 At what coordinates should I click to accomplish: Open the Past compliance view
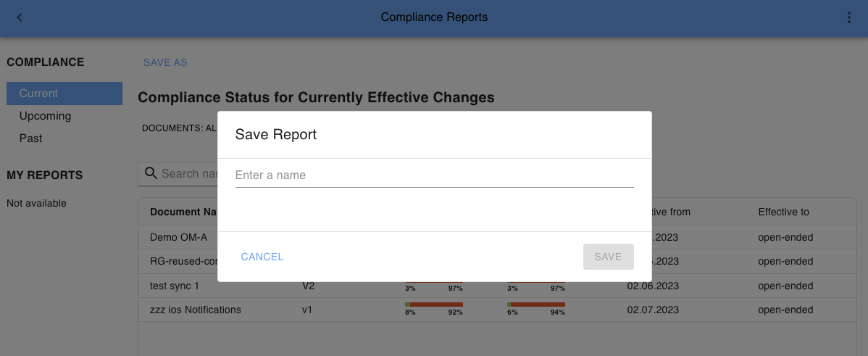31,138
